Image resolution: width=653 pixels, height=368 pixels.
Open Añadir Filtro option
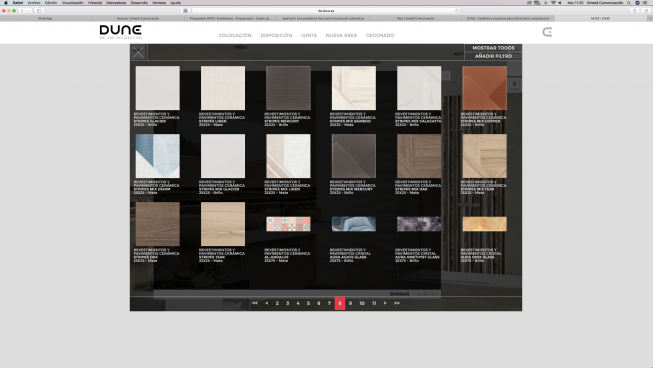[493, 56]
